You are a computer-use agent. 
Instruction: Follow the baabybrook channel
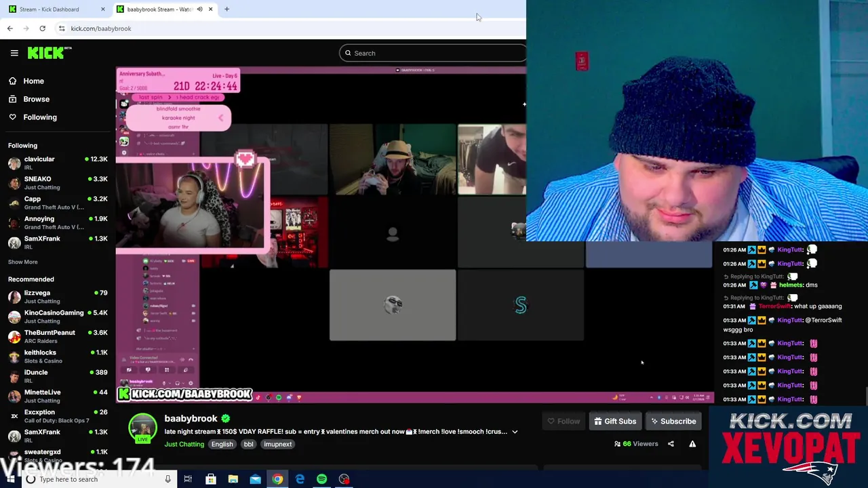[x=564, y=422]
